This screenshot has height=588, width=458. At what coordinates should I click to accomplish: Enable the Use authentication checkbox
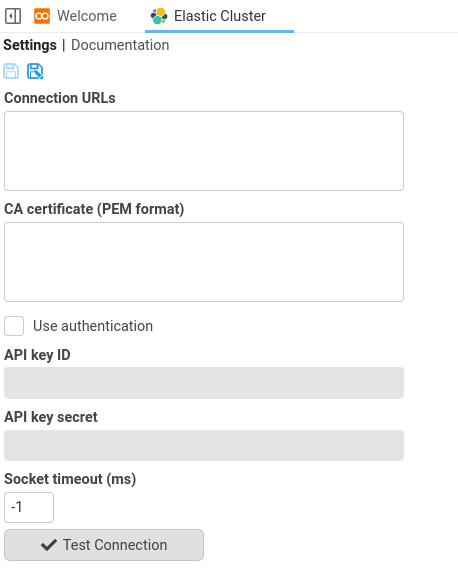click(x=14, y=326)
